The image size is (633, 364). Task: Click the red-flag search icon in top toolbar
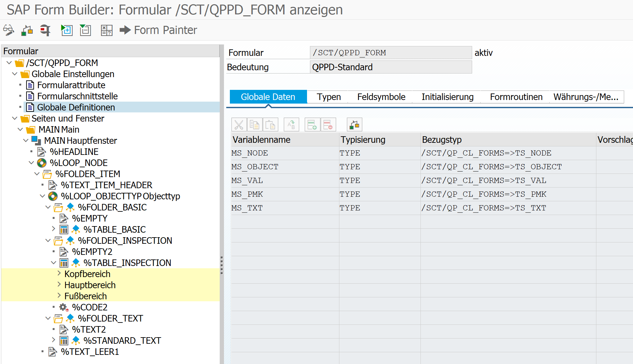point(45,30)
